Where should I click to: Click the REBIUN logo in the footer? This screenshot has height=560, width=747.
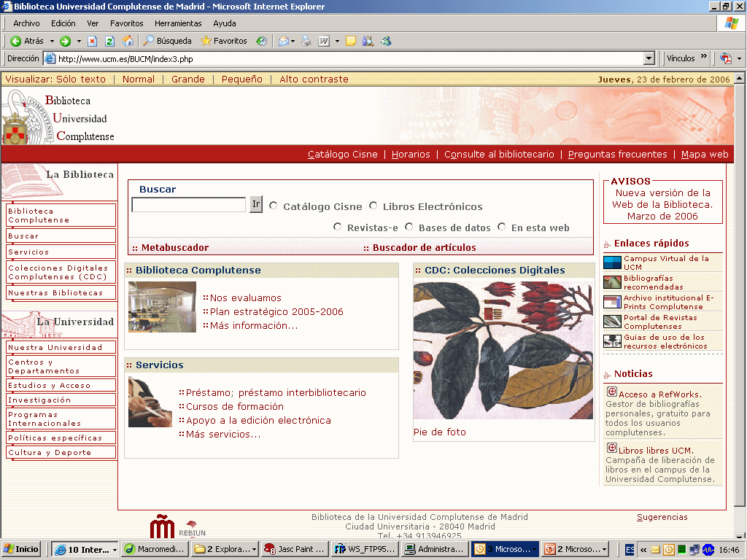coord(192,529)
